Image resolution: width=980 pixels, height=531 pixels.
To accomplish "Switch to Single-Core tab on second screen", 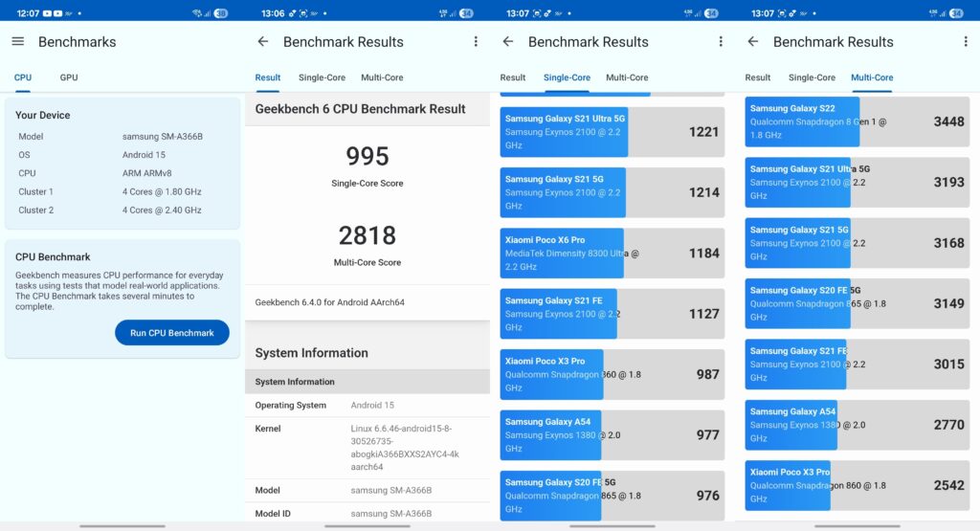I will pyautogui.click(x=322, y=77).
